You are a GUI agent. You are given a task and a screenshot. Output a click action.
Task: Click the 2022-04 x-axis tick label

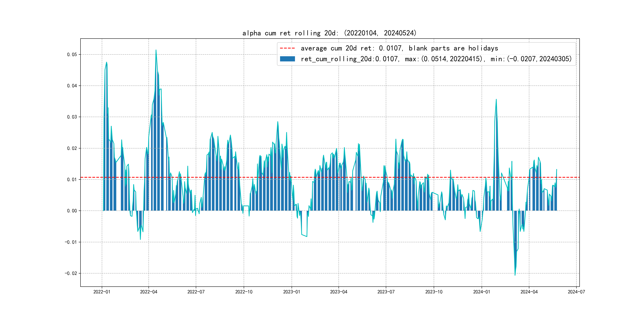(148, 292)
